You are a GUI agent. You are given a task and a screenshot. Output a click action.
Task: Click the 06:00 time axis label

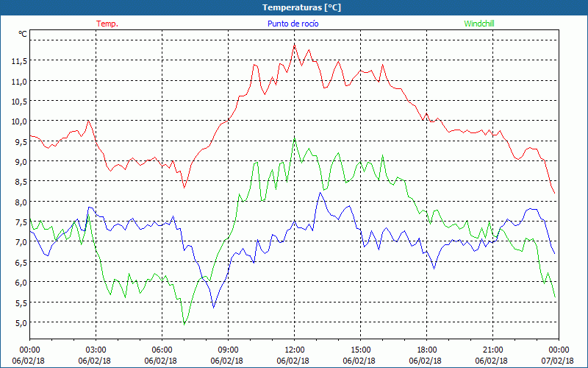click(162, 350)
